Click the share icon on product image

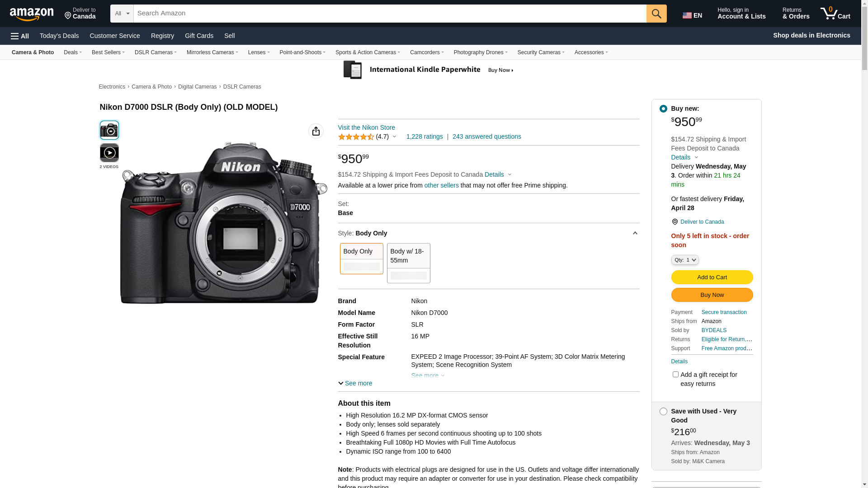point(316,131)
